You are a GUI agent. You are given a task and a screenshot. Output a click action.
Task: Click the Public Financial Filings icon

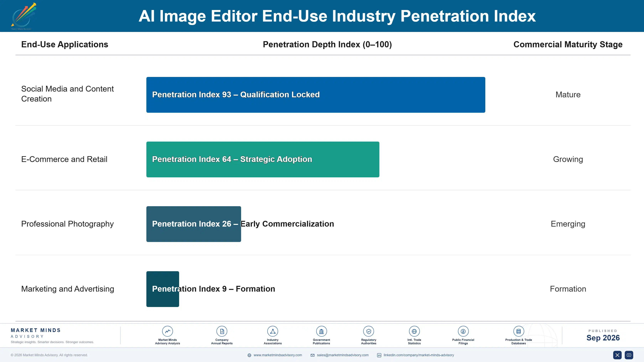[x=463, y=331]
